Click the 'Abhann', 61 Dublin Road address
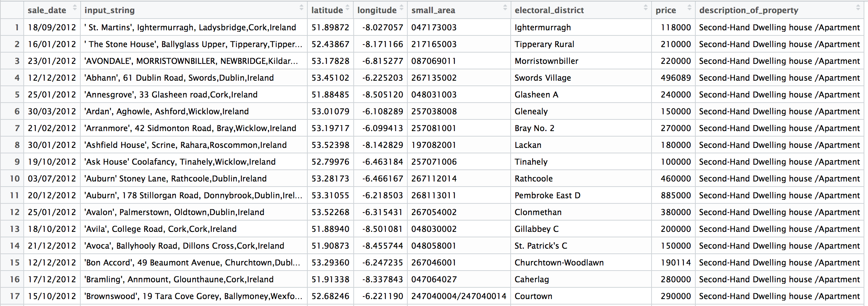 point(179,78)
